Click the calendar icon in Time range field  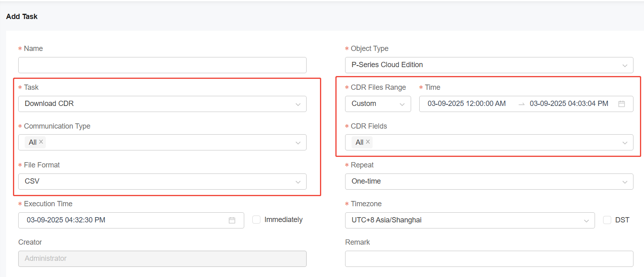621,104
